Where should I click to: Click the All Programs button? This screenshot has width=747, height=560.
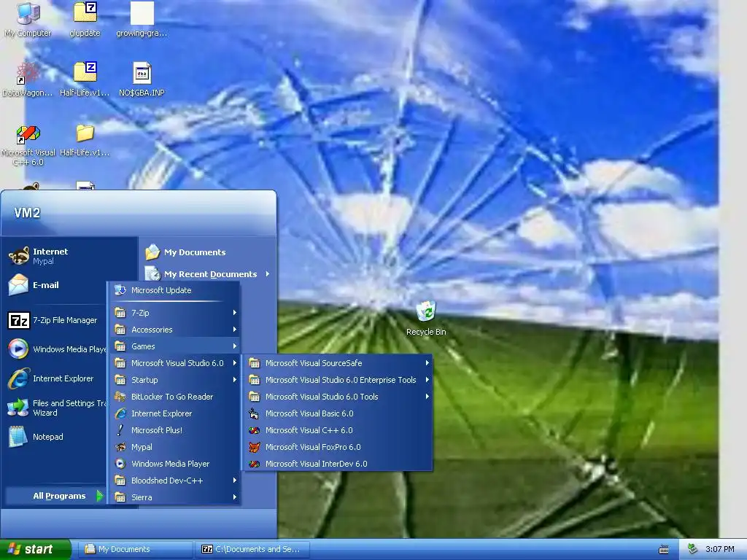[55, 496]
